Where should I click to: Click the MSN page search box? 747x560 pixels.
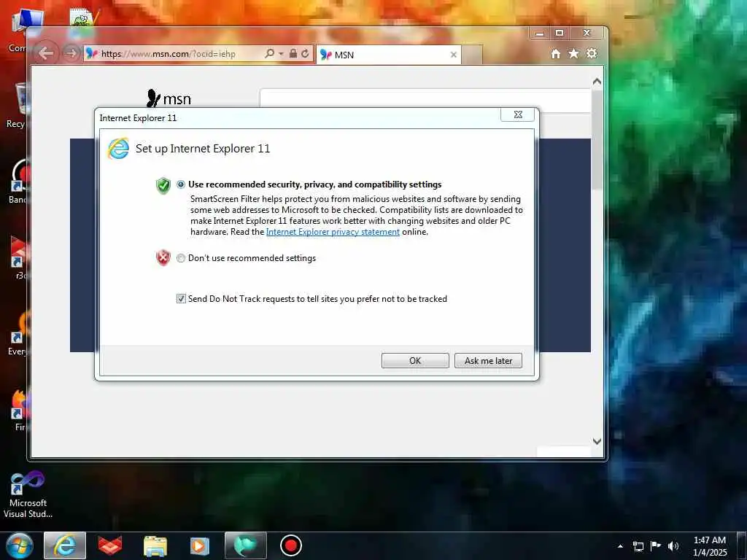[x=425, y=98]
